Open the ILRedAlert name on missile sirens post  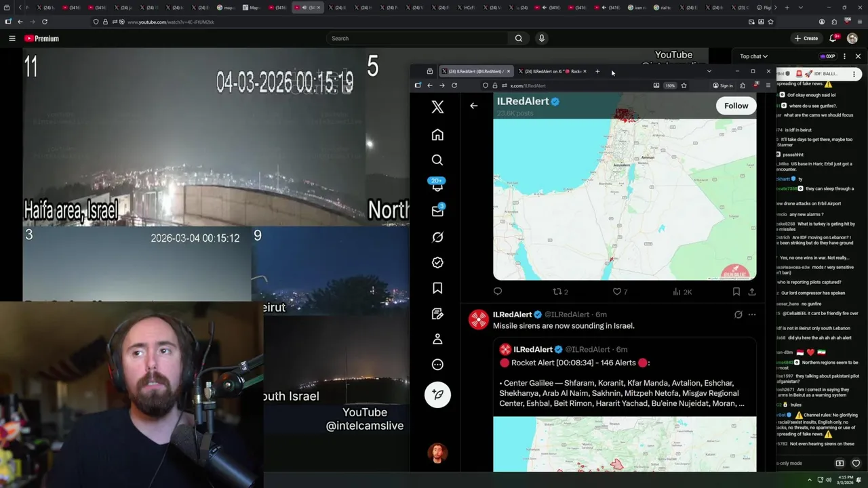click(512, 314)
